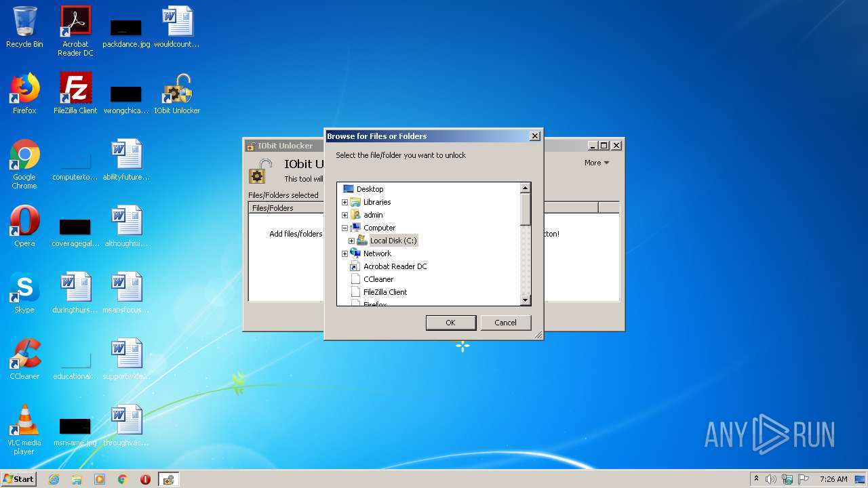Select FileZilla Client in the tree
The image size is (868, 488).
385,292
